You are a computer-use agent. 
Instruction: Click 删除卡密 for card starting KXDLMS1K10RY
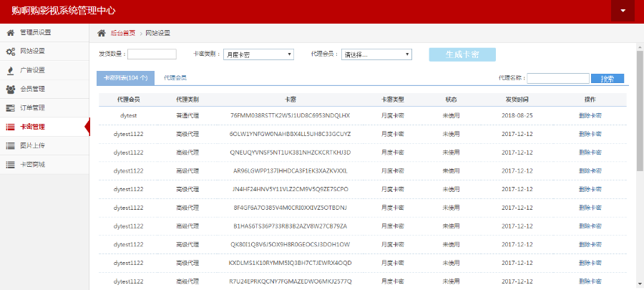[x=590, y=263]
